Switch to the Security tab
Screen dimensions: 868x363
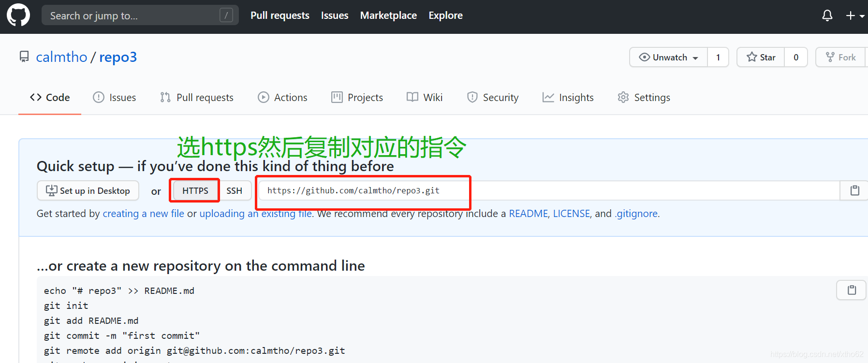493,98
